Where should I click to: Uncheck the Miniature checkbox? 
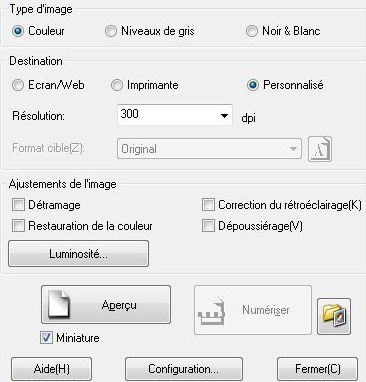(x=46, y=338)
